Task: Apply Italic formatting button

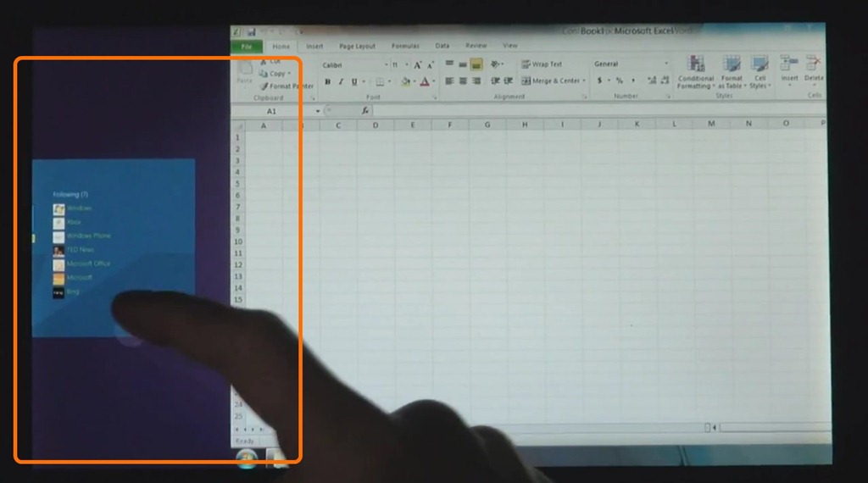Action: coord(341,82)
